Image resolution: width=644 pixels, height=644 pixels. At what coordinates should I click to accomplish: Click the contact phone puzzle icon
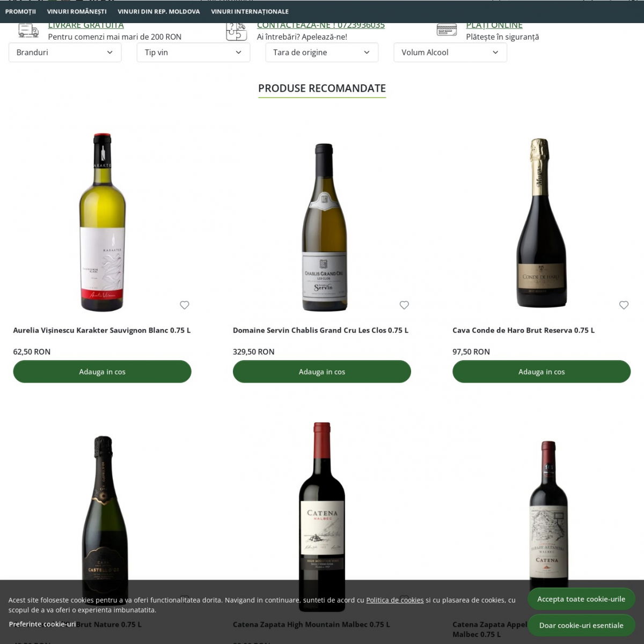236,31
